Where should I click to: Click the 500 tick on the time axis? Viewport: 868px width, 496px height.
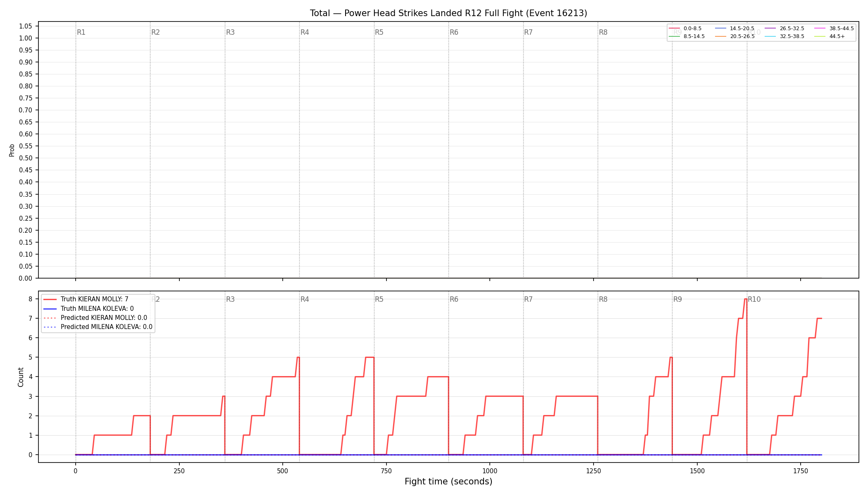pyautogui.click(x=283, y=471)
